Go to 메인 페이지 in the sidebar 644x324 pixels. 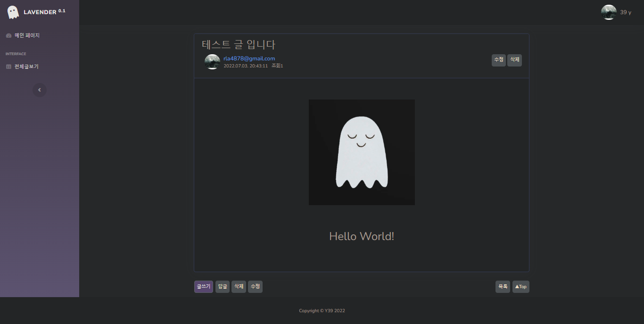[27, 35]
